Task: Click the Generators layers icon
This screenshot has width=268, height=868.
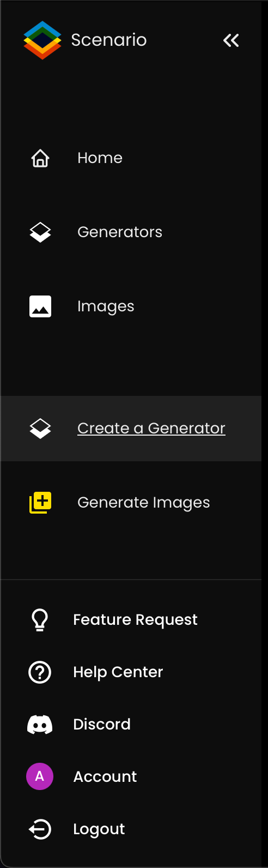Action: pyautogui.click(x=40, y=232)
